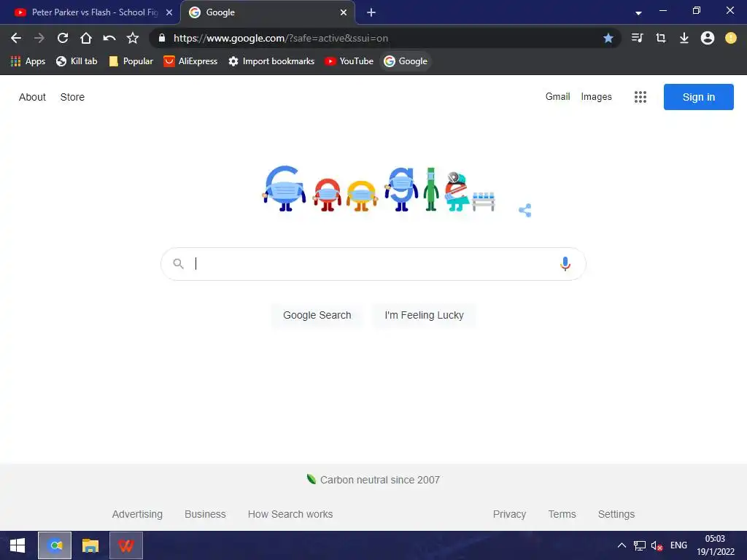The image size is (747, 560).
Task: Open the Privacy footer link
Action: point(509,514)
